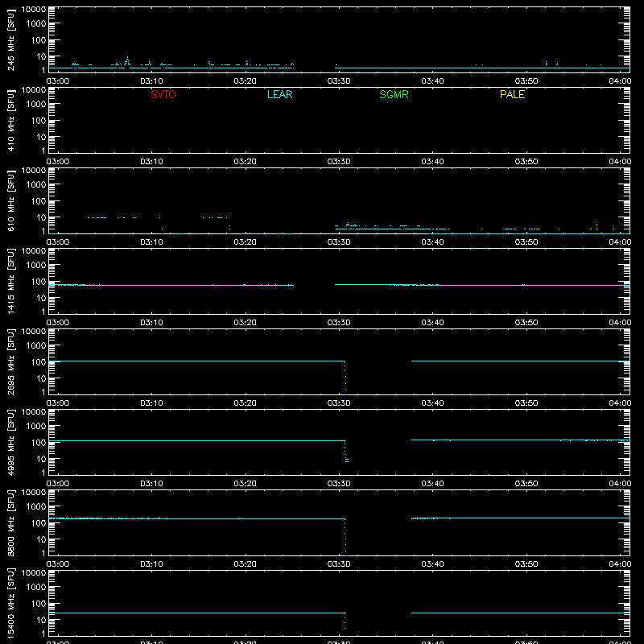Click the 03:50 tick under 8800 MHz panel

pos(526,564)
